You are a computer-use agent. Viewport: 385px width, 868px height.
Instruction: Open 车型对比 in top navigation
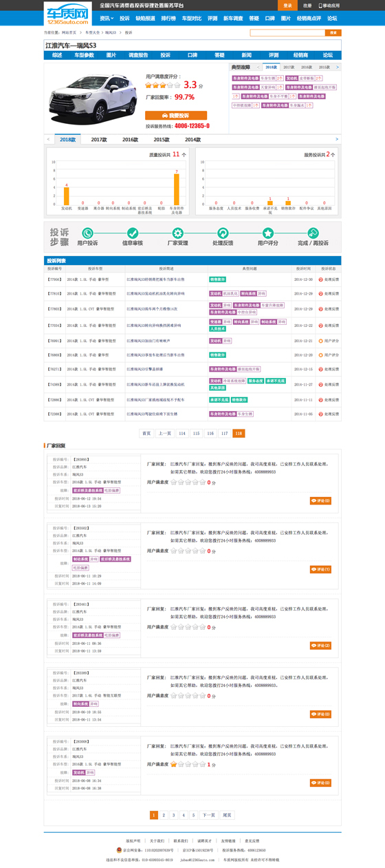pyautogui.click(x=192, y=19)
